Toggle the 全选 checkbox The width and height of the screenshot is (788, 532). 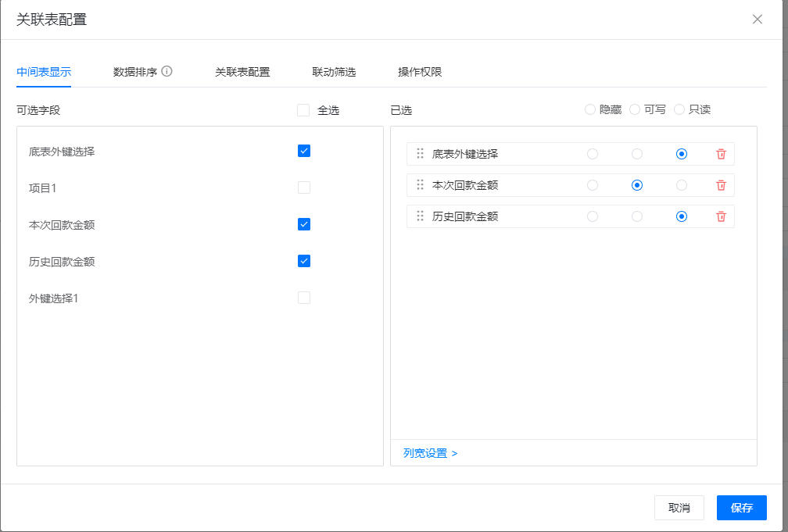tap(303, 110)
